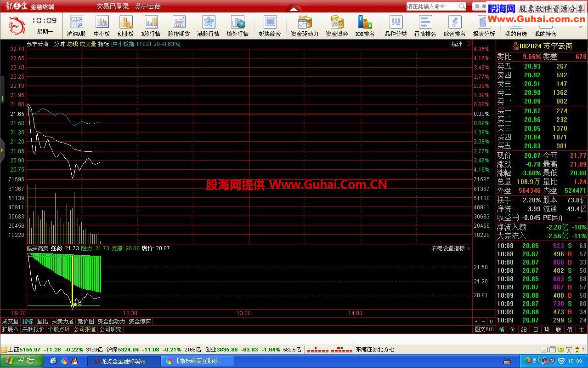
Task: Switch to the 量比 bottom tab
Action: pos(42,322)
